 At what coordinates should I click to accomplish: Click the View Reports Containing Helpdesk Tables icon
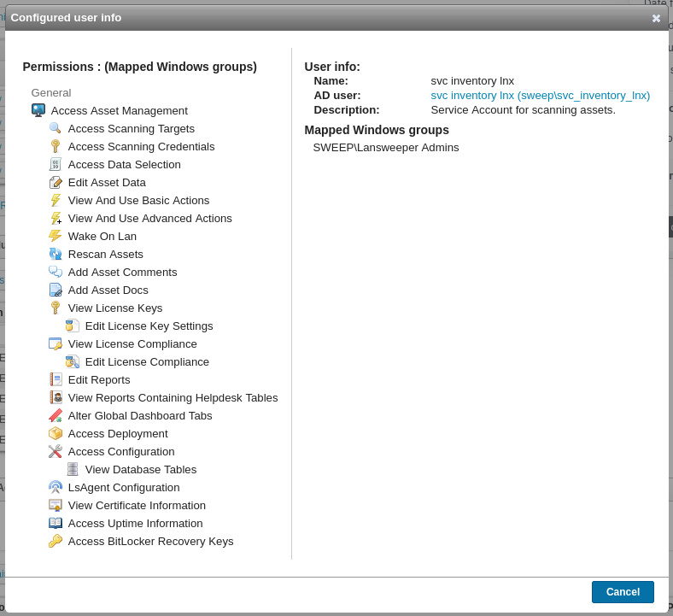coord(56,397)
